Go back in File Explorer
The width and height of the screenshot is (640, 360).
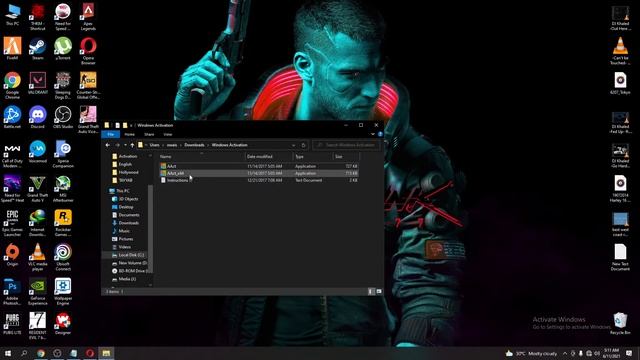(108, 145)
